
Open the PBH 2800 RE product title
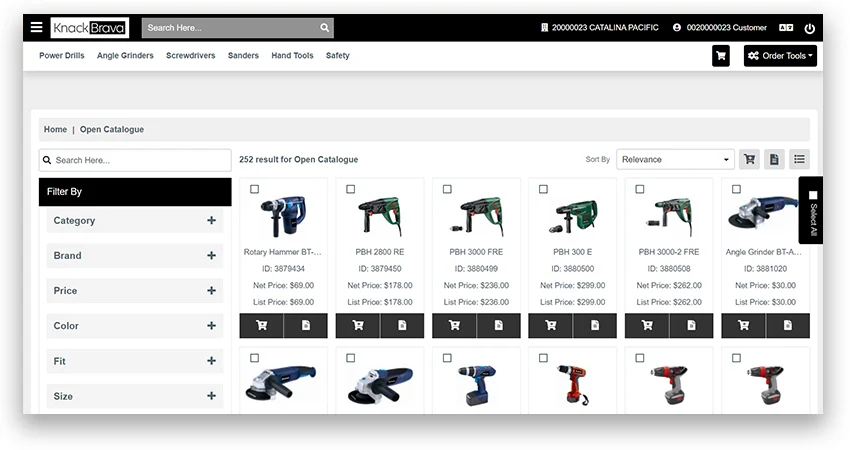(380, 252)
